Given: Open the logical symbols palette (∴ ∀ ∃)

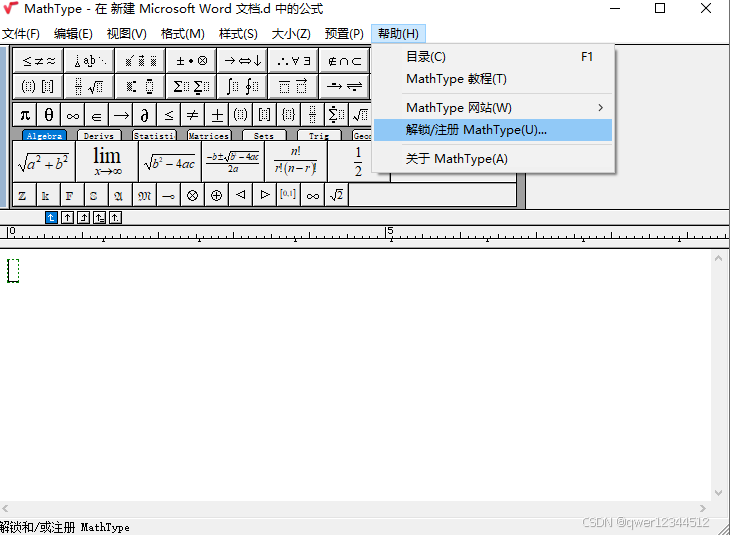Looking at the screenshot, I should click(293, 61).
